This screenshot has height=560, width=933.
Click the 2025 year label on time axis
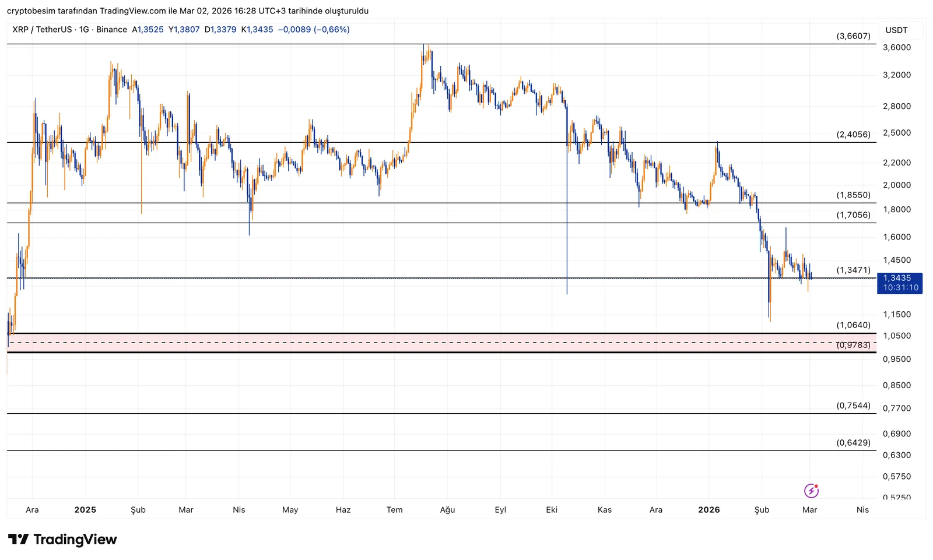point(85,510)
